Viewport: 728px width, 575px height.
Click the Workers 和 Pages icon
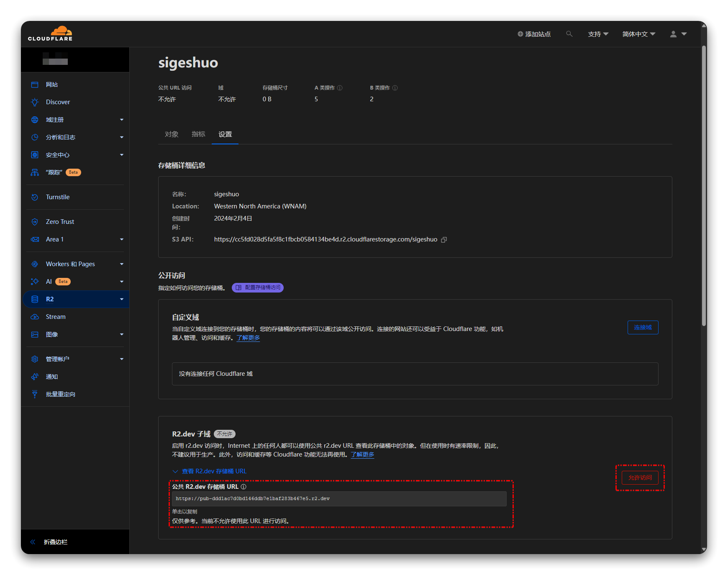[x=35, y=264]
